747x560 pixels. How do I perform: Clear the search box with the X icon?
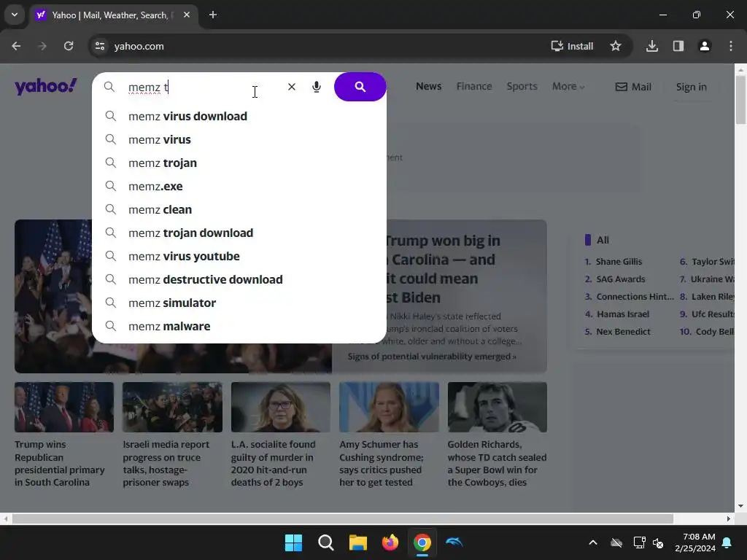point(292,87)
